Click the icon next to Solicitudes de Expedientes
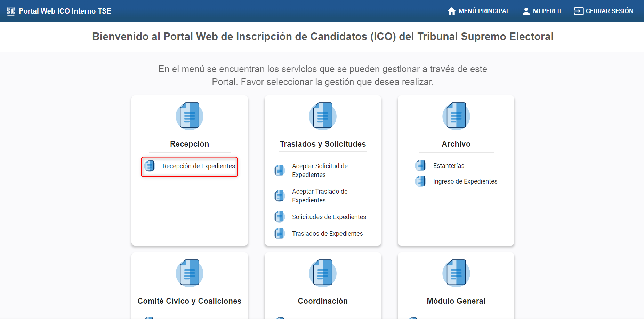 (280, 216)
